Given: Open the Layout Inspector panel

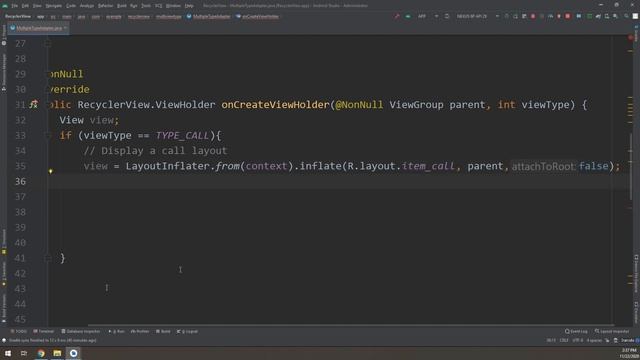Looking at the screenshot, I should click(612, 331).
